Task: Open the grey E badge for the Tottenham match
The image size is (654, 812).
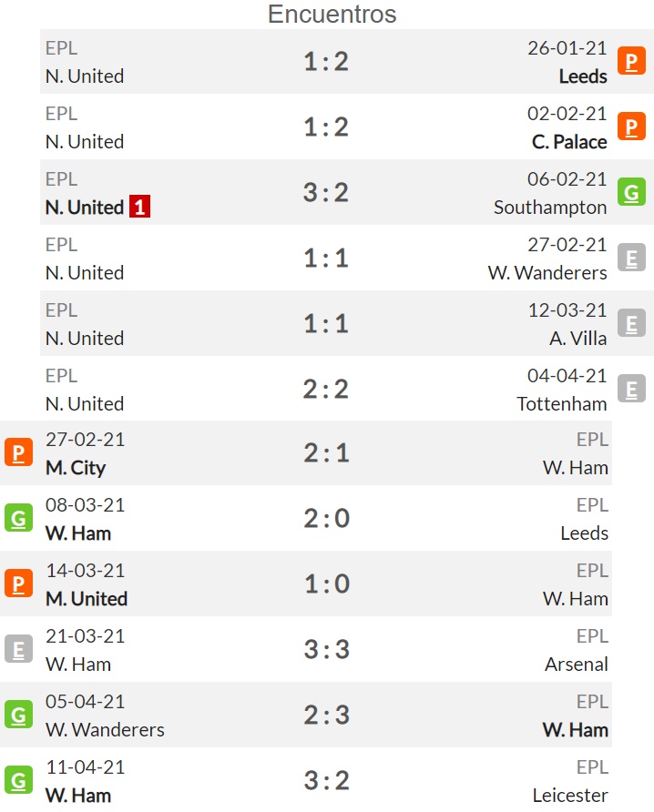Action: click(x=631, y=389)
